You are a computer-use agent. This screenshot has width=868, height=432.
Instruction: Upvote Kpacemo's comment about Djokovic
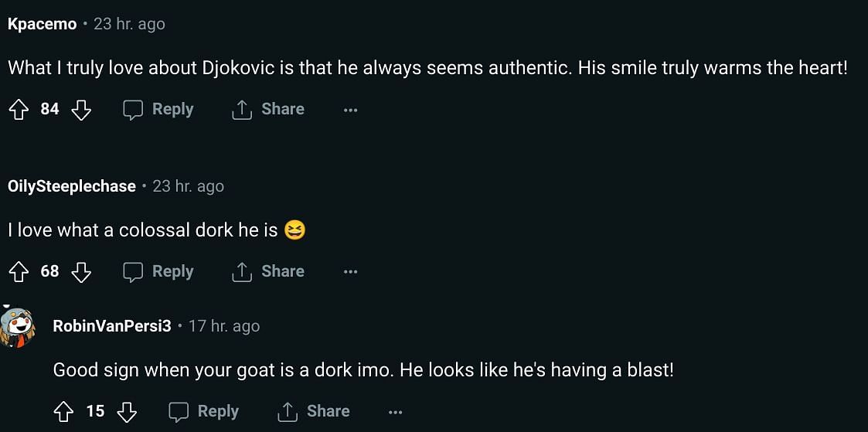19,110
